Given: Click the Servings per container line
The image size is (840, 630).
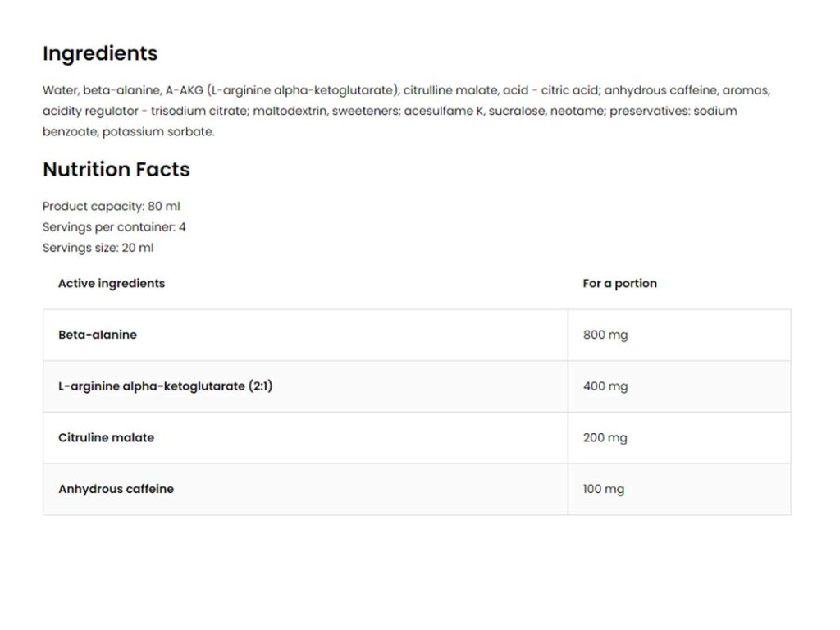Looking at the screenshot, I should pyautogui.click(x=114, y=227).
